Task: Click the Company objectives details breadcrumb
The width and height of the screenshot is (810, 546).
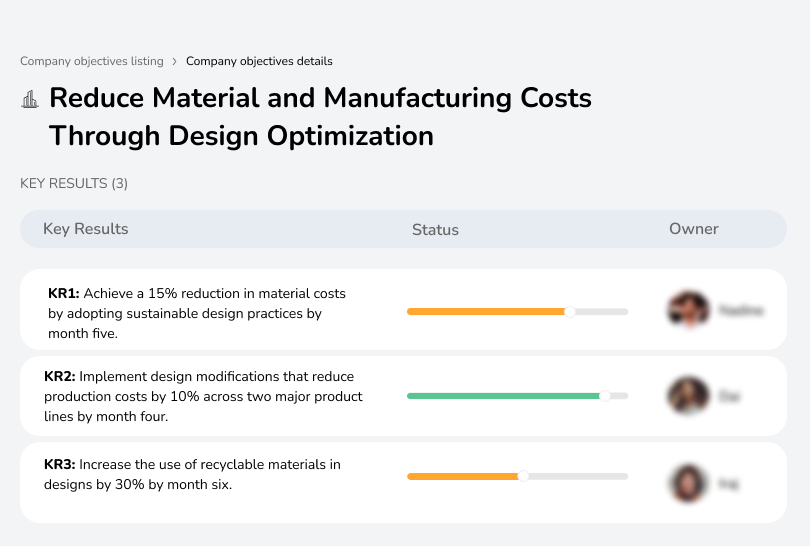Action: tap(259, 61)
